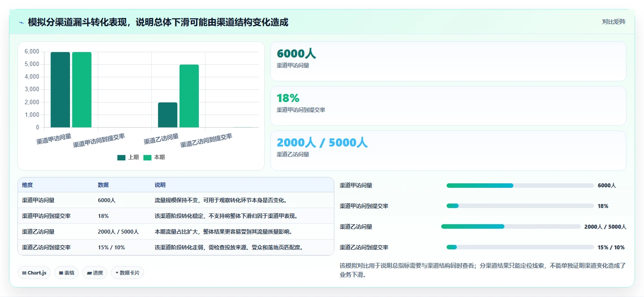
Task: Click the progress value 18%
Action: click(x=603, y=206)
